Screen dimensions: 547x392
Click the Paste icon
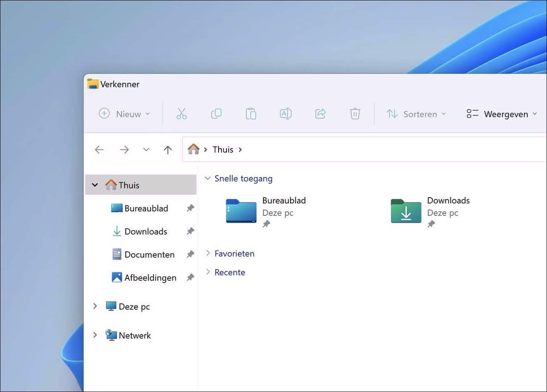(251, 113)
